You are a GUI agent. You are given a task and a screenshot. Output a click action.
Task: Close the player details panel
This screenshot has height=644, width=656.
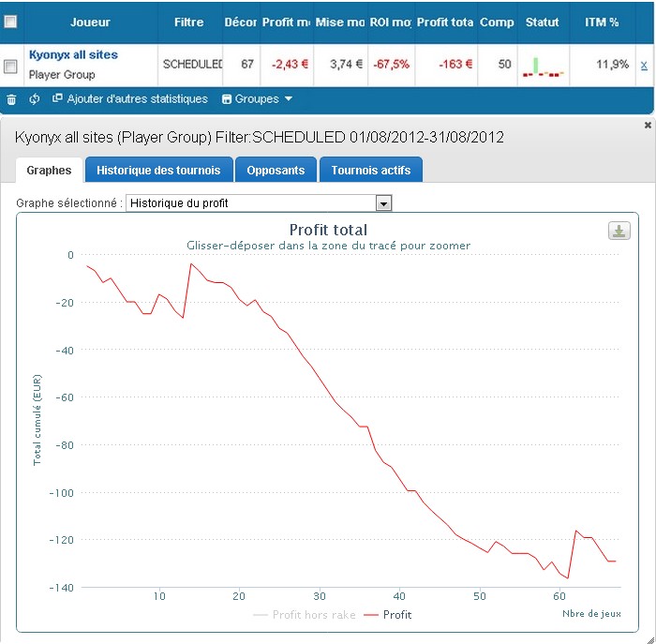coord(648,125)
